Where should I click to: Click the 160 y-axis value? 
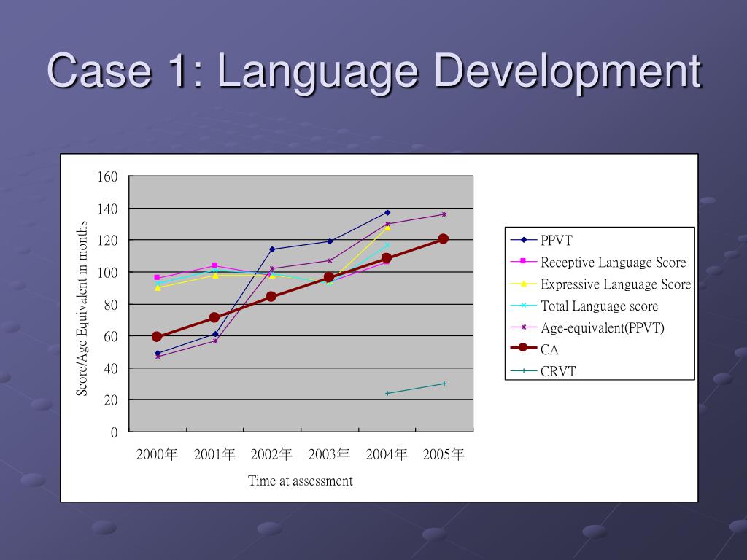tap(107, 176)
